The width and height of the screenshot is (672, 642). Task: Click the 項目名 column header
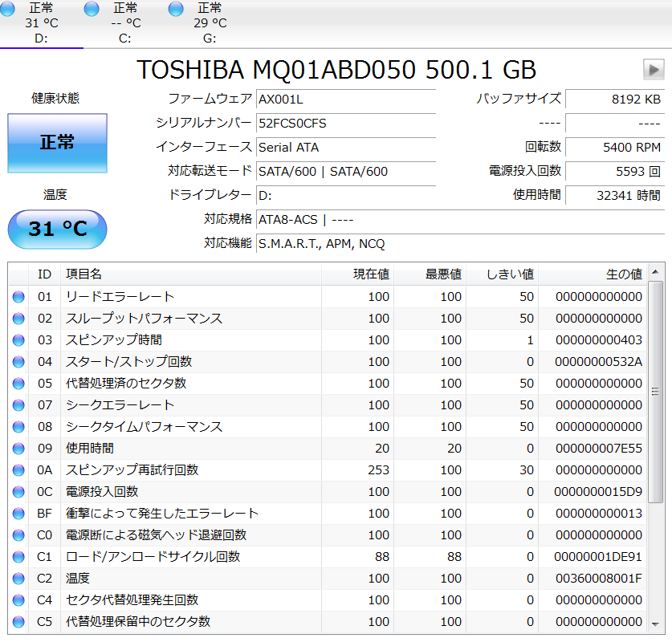click(x=83, y=274)
